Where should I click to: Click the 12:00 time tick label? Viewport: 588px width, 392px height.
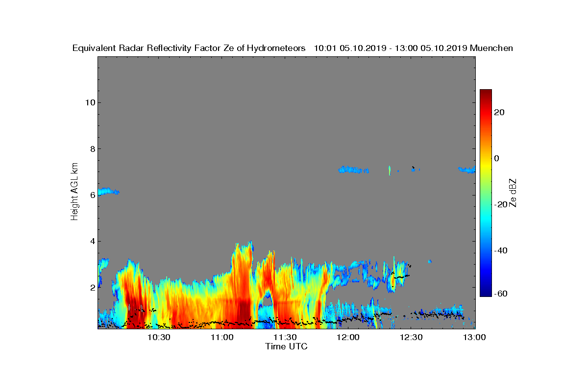[x=348, y=338]
